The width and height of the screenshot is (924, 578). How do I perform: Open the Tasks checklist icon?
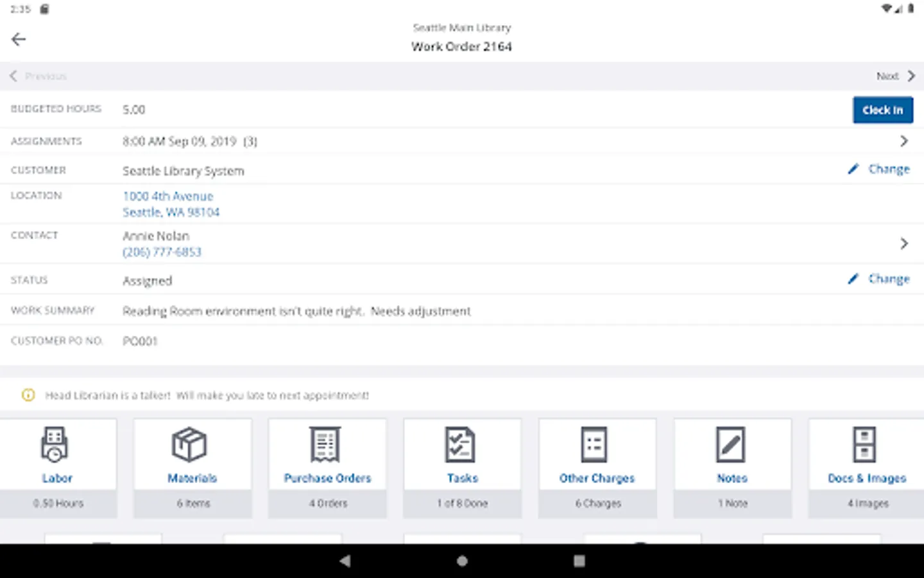pos(460,444)
